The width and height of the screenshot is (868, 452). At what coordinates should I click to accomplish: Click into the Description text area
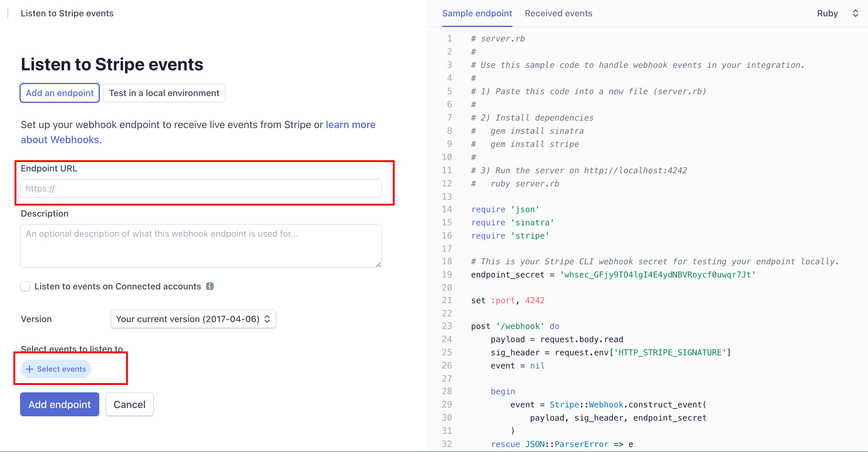pos(201,246)
